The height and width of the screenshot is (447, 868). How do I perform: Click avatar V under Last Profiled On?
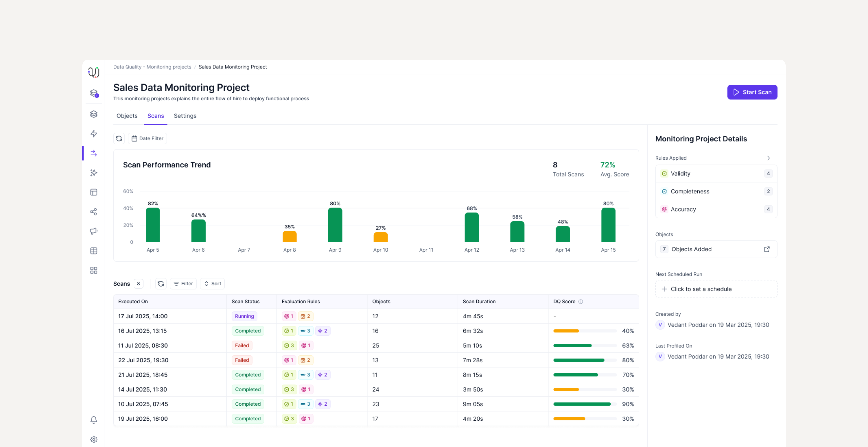(660, 357)
